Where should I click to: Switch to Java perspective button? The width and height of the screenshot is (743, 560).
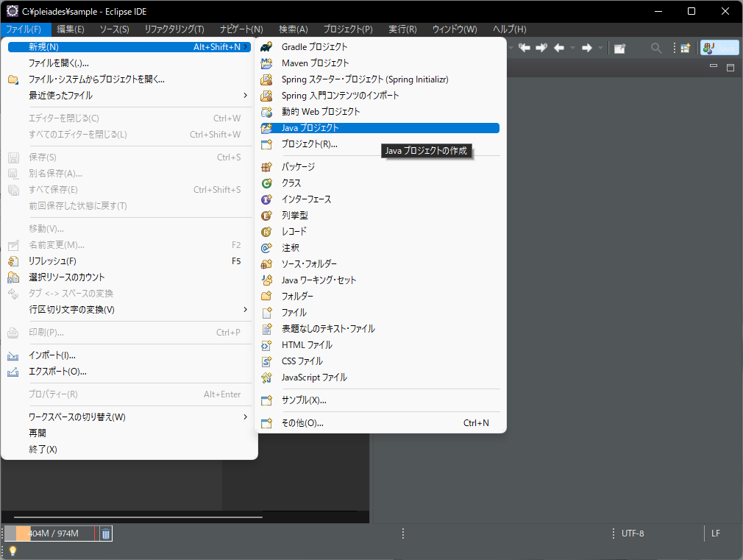(x=719, y=48)
